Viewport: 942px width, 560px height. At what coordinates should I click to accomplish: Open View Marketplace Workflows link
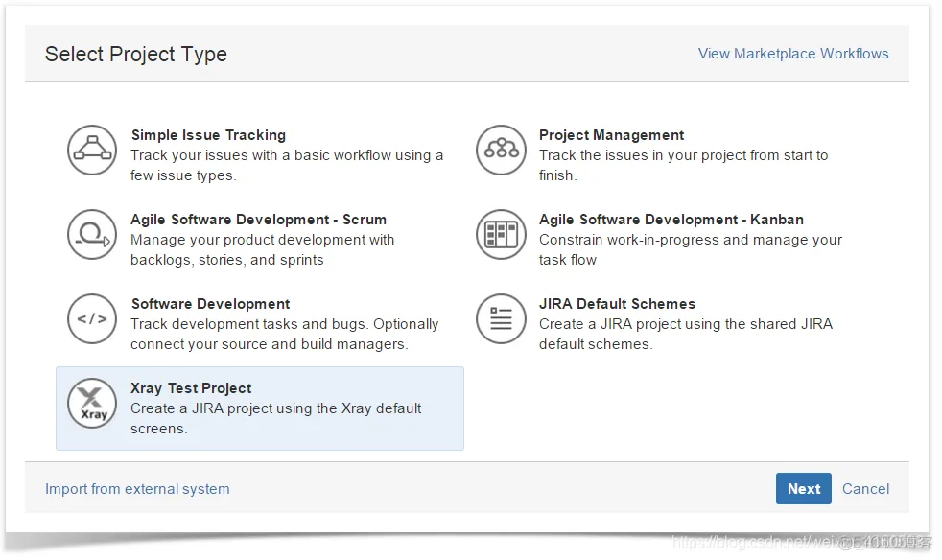[x=793, y=54]
